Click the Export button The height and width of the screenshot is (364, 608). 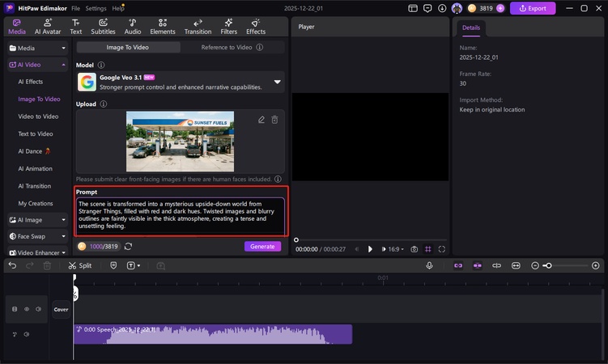coord(532,8)
